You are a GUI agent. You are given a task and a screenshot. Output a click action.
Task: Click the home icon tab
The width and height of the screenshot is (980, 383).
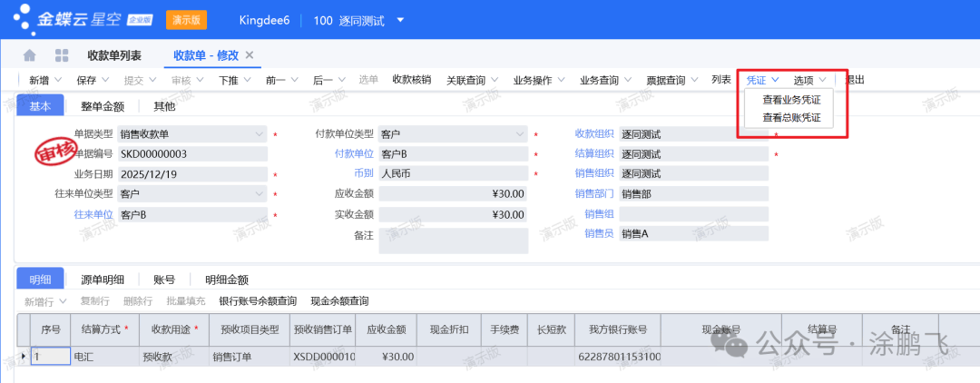coord(30,55)
